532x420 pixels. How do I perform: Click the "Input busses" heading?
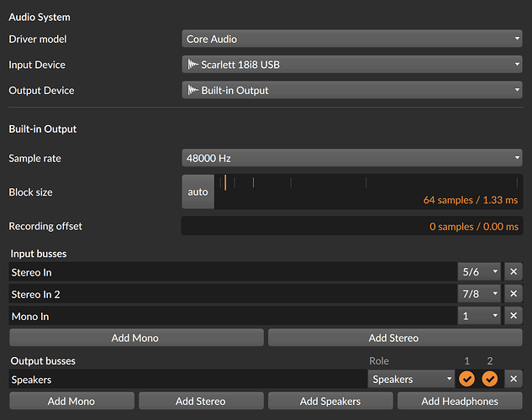click(x=39, y=254)
